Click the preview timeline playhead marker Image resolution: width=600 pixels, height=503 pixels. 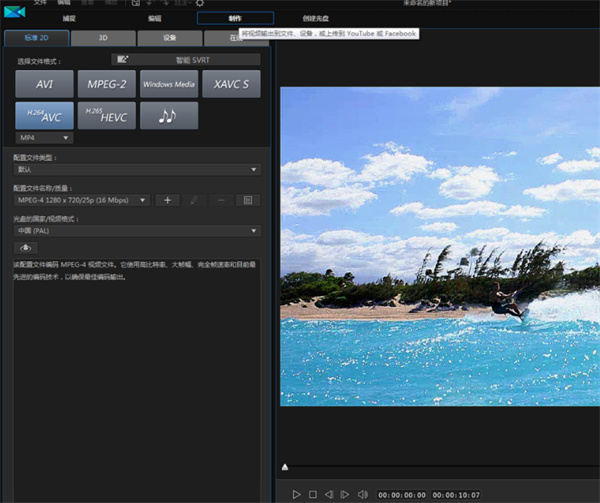[x=285, y=467]
